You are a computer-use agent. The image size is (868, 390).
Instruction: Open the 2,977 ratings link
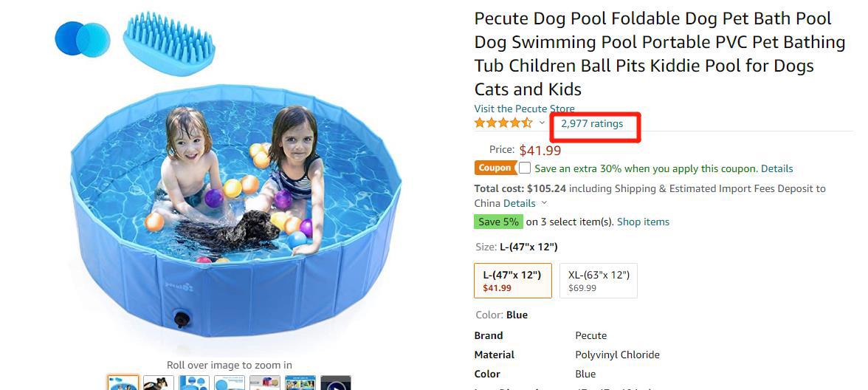pyautogui.click(x=592, y=123)
